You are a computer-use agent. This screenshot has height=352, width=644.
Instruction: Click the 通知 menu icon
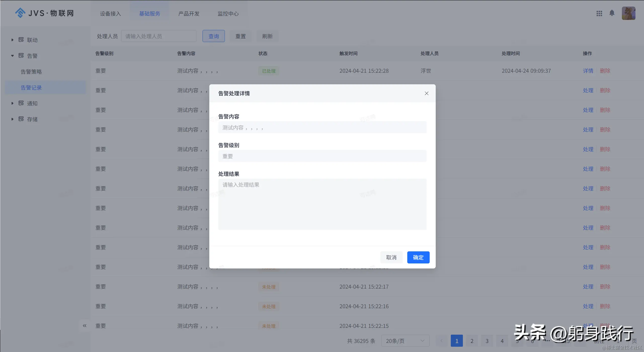21,103
